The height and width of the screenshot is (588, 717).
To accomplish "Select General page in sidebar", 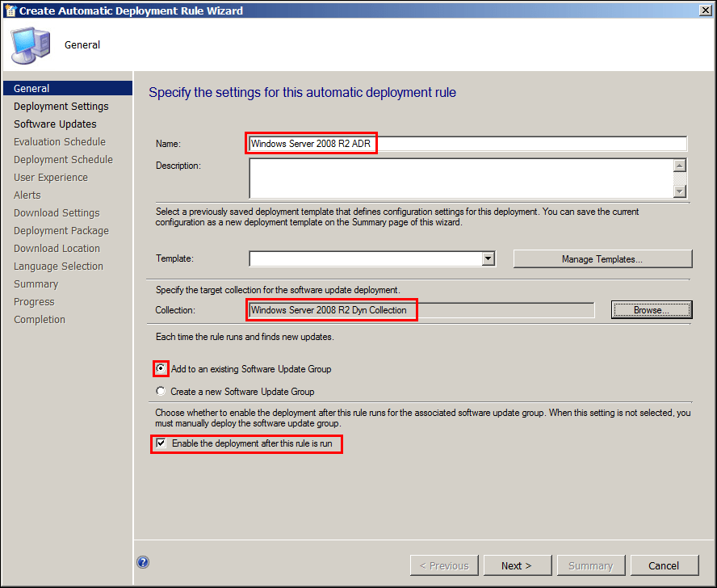I will tap(31, 89).
